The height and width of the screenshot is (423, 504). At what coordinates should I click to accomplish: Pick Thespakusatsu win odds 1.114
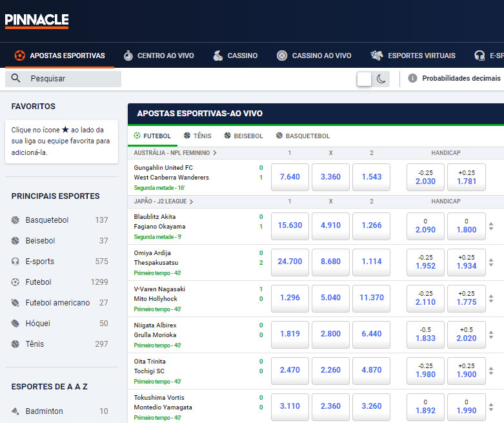(x=371, y=262)
